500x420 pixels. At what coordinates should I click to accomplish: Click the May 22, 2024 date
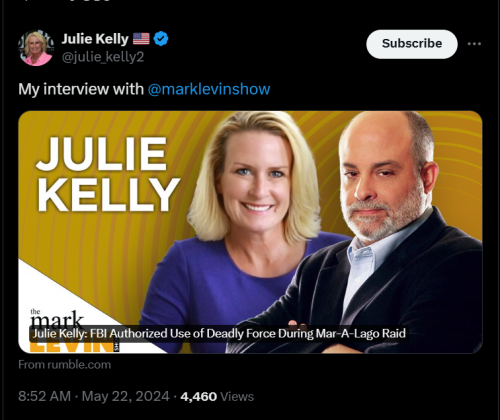click(126, 396)
